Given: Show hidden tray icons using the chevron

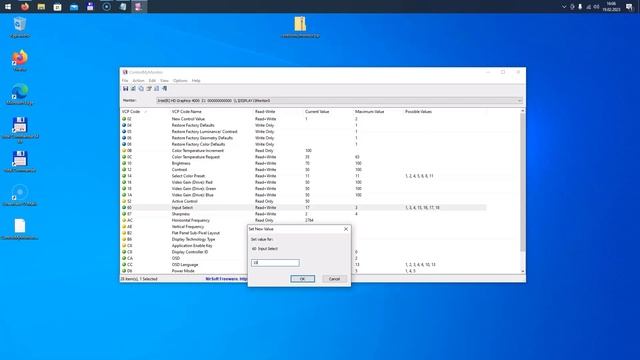Looking at the screenshot, I should tap(564, 7).
